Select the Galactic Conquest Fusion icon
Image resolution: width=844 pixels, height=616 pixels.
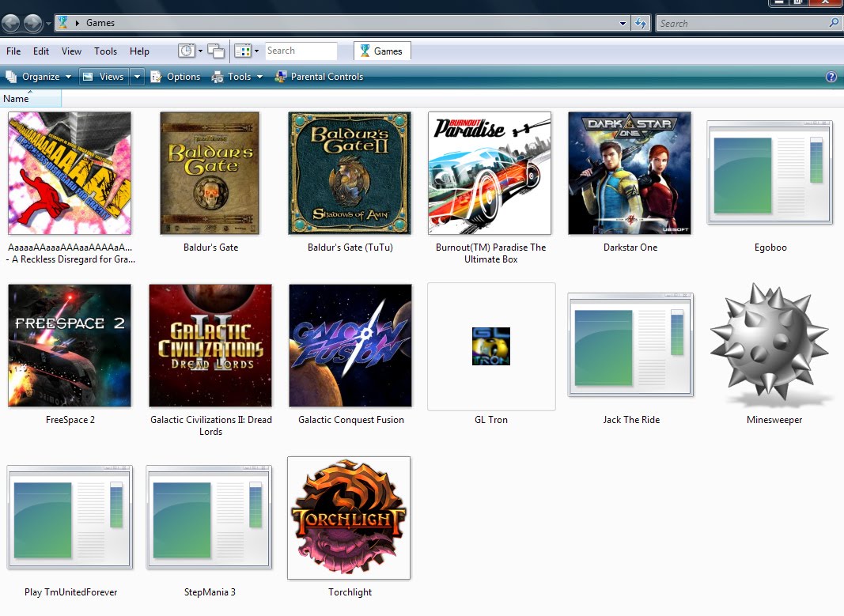[350, 346]
